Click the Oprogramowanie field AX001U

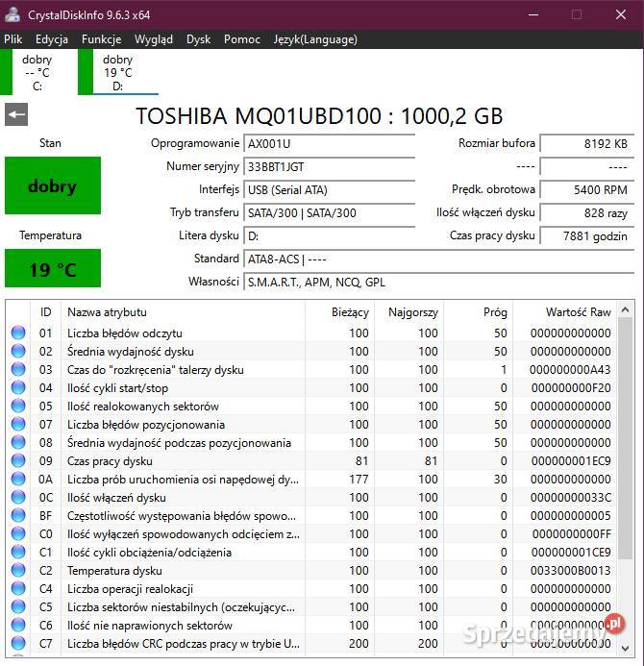point(330,143)
